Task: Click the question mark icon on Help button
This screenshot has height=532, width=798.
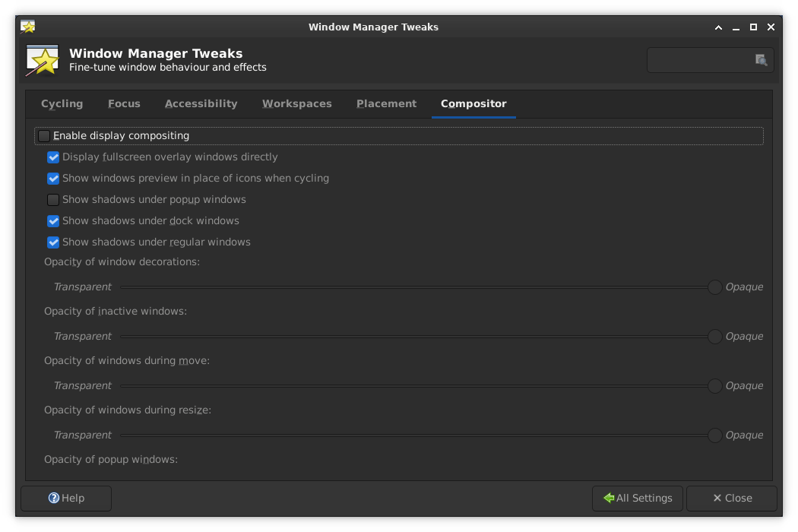Action: coord(53,498)
